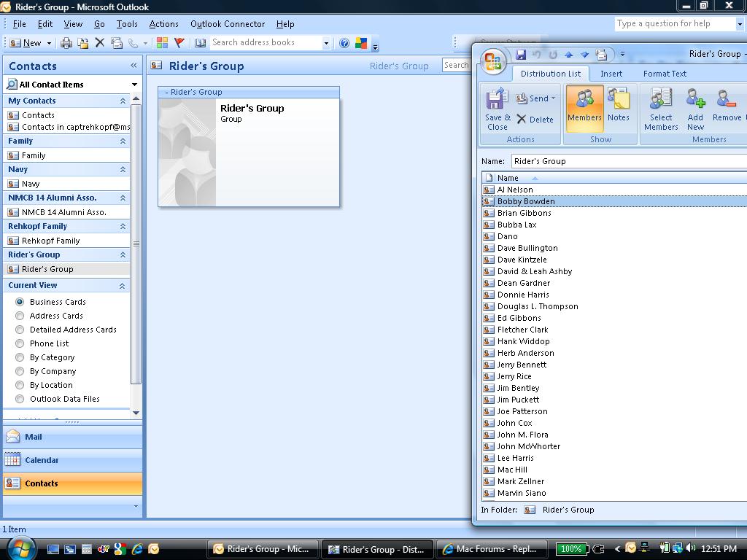
Task: Switch to the Format Text ribbon tab
Action: pyautogui.click(x=665, y=74)
